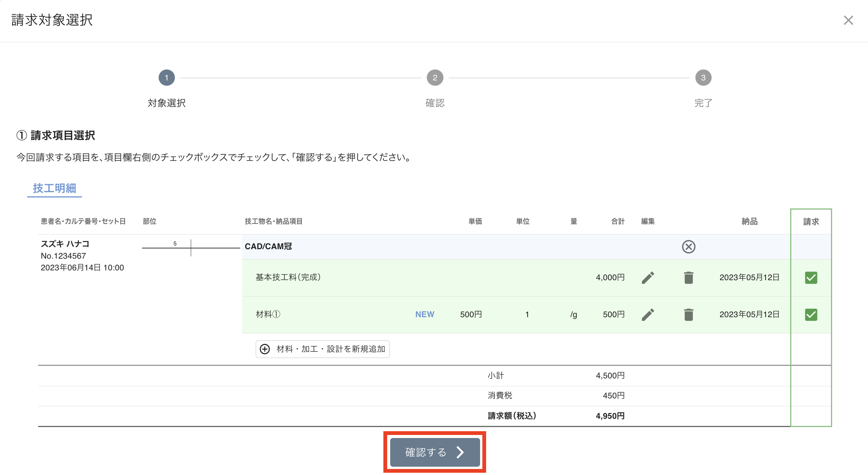Viewport: 868px width, 475px height.
Task: Uncheck billing checkbox for 材料① row
Action: tap(811, 315)
